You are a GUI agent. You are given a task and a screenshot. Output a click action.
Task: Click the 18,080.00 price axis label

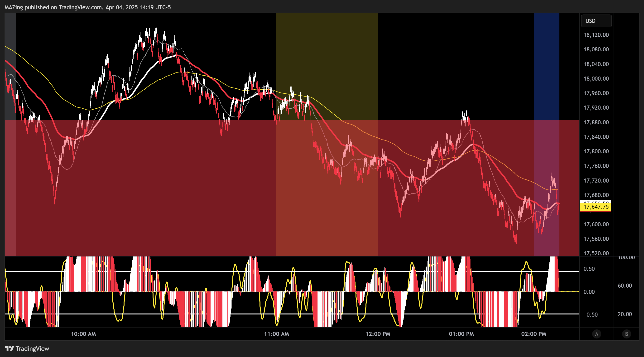[596, 49]
